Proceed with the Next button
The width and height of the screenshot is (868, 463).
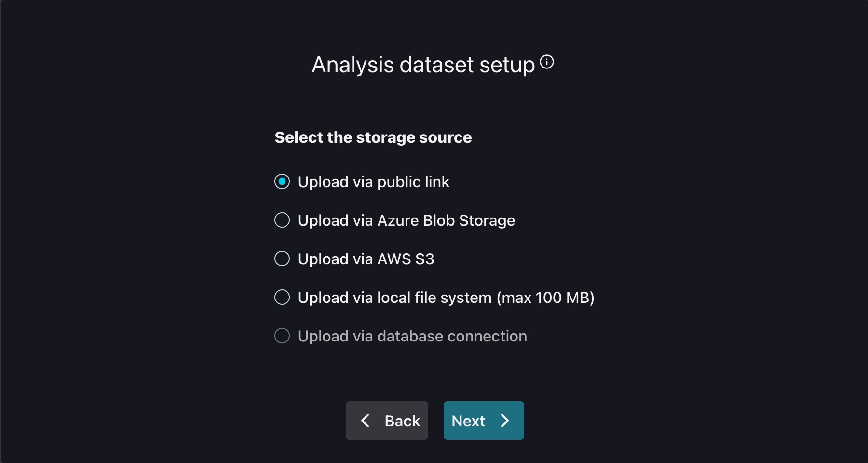(484, 421)
